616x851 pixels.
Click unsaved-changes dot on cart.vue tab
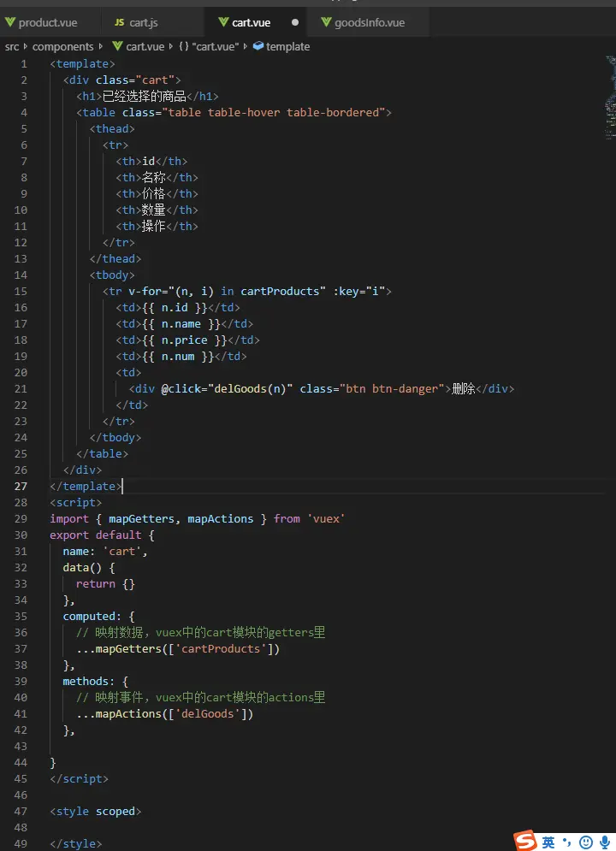(294, 22)
